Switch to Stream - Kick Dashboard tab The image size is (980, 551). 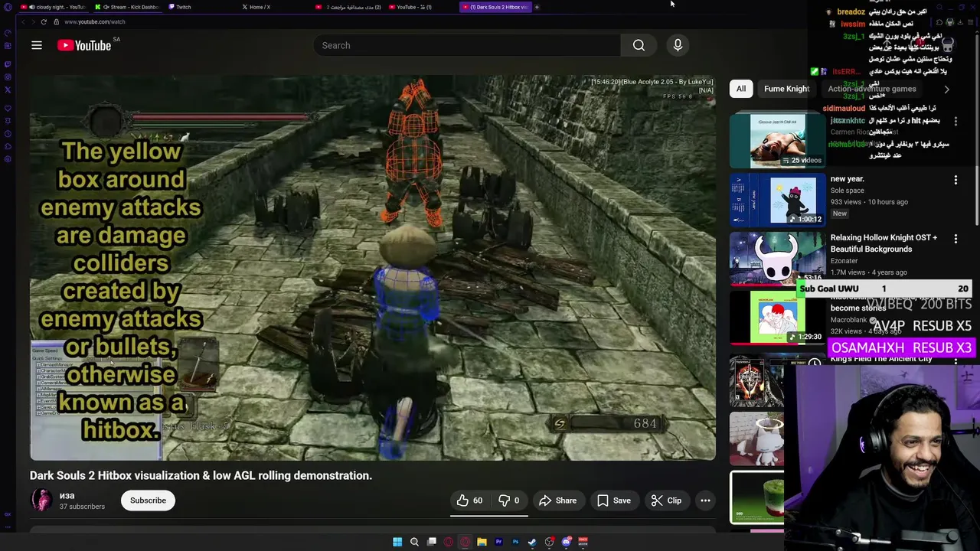point(126,7)
